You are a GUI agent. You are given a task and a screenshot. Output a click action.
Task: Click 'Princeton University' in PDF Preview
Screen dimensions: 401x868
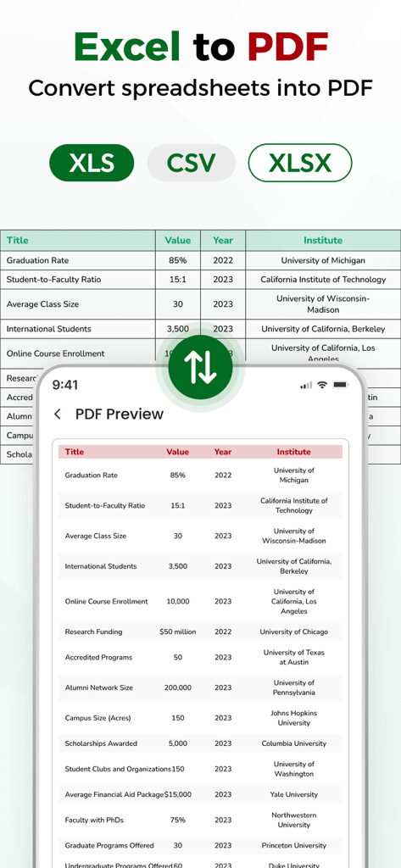point(294,845)
